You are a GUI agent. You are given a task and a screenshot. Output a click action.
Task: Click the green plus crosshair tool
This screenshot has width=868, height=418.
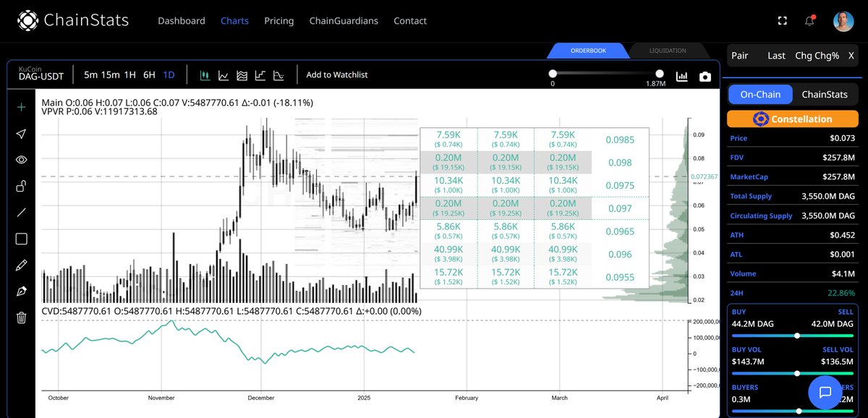pos(21,107)
